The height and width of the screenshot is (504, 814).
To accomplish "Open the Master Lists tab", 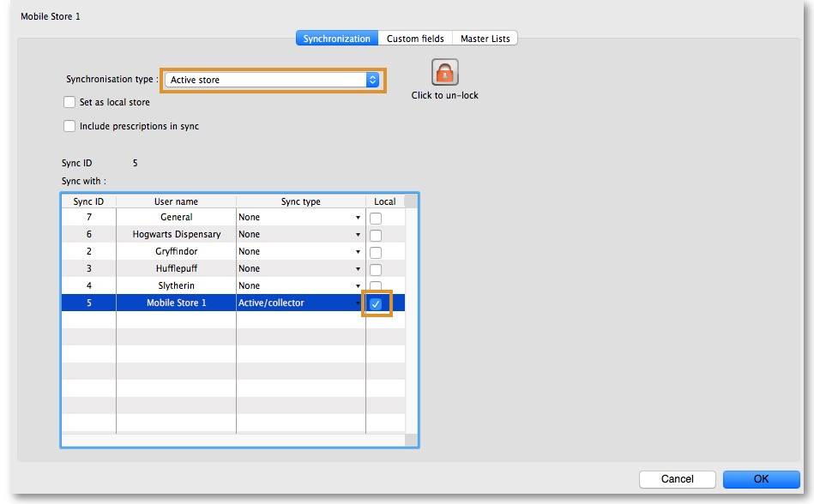I will 485,39.
